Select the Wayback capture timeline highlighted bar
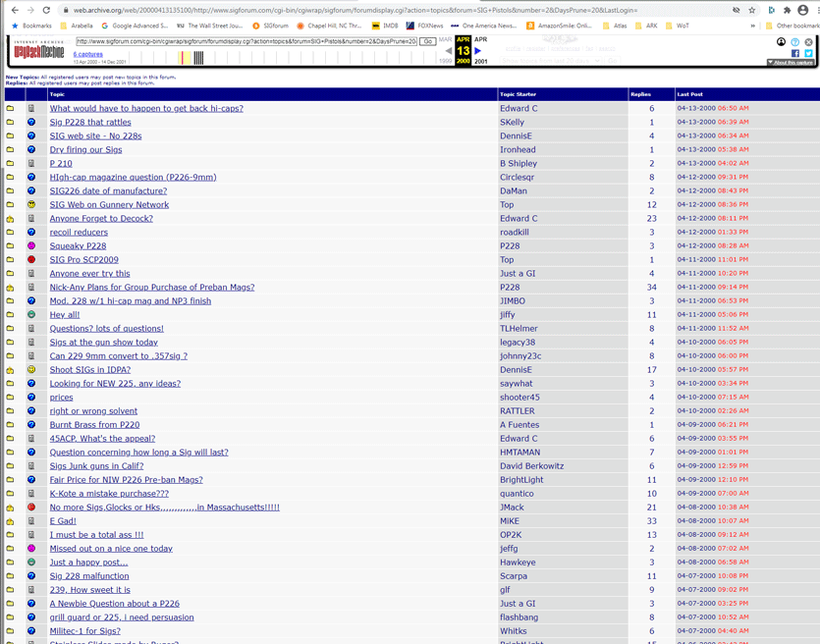Image resolution: width=820 pixels, height=644 pixels. coord(184,58)
